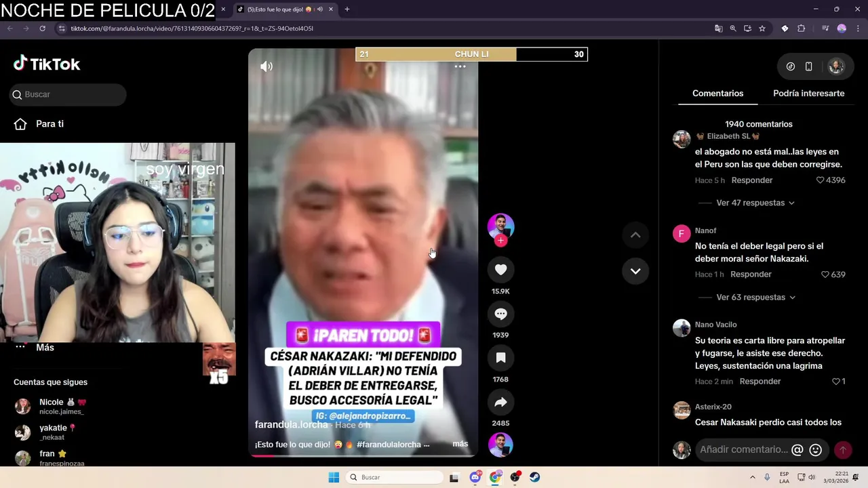
Task: Open the #farandulalorcha hashtag
Action: [389, 445]
